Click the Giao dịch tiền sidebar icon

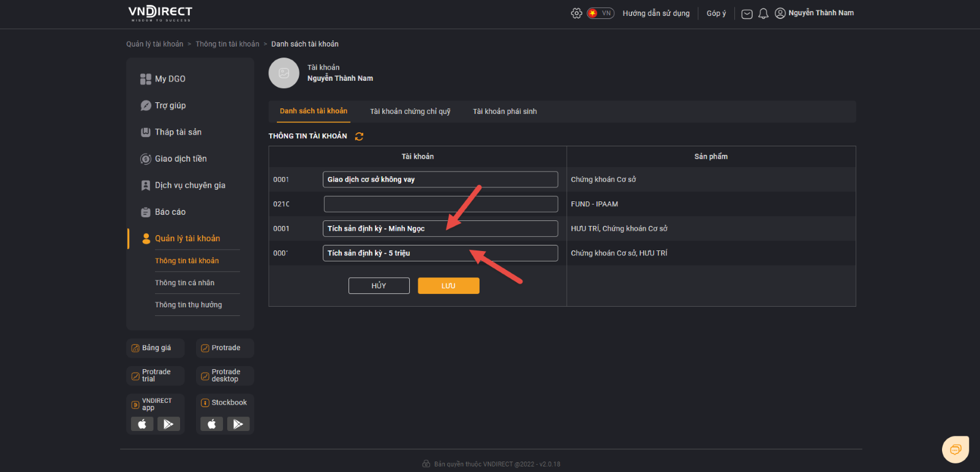146,159
